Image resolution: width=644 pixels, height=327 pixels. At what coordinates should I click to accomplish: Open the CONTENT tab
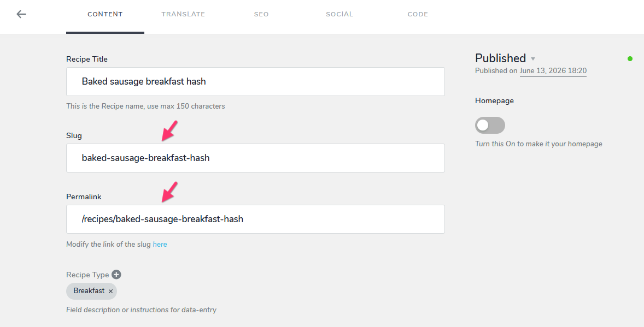click(105, 14)
